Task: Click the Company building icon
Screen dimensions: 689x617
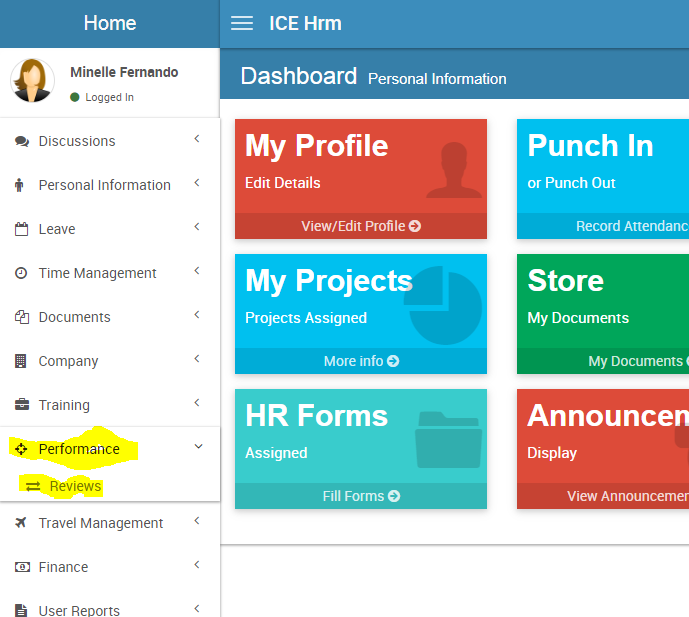Action: (21, 361)
